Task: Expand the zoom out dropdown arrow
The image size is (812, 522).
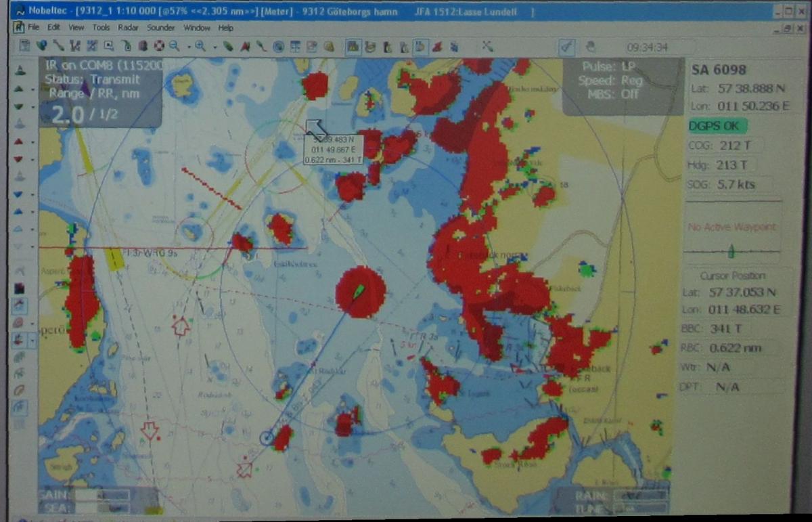Action: click(189, 47)
